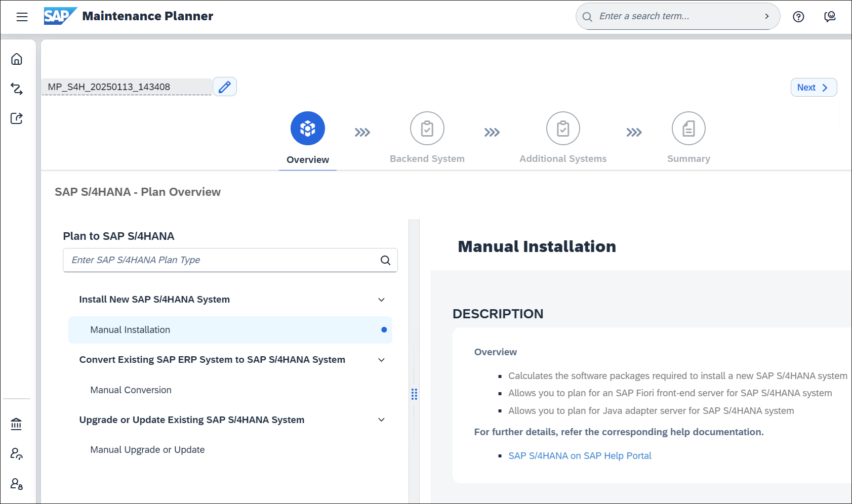
Task: Open the bank building icon in sidebar
Action: (16, 424)
